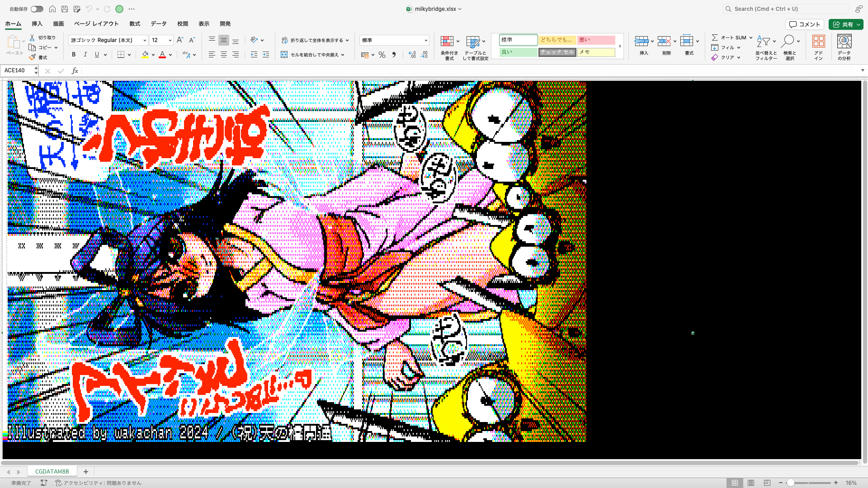Click the Delete cells icon
The image size is (868, 488).
point(664,41)
